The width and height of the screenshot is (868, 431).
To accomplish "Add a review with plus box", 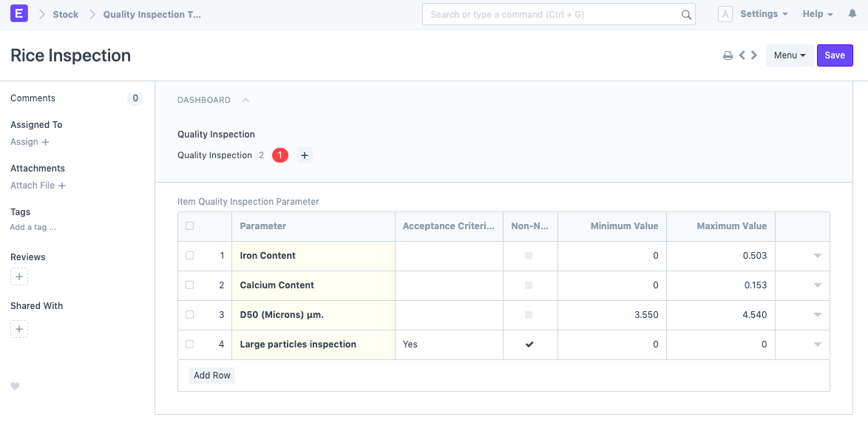I will (x=18, y=276).
